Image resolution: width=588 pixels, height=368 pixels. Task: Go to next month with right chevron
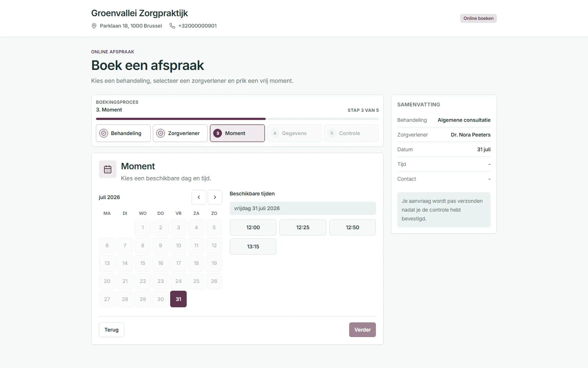click(x=215, y=197)
